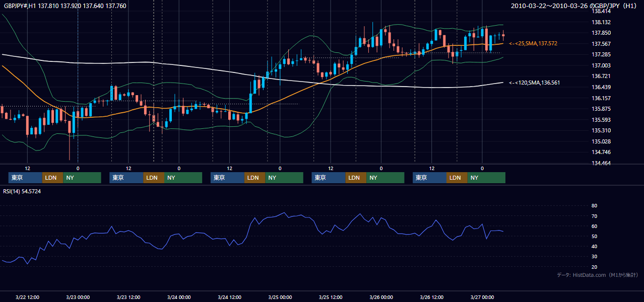Click the orange 25 SMA 137.572 label
644x302 pixels.
[533, 44]
